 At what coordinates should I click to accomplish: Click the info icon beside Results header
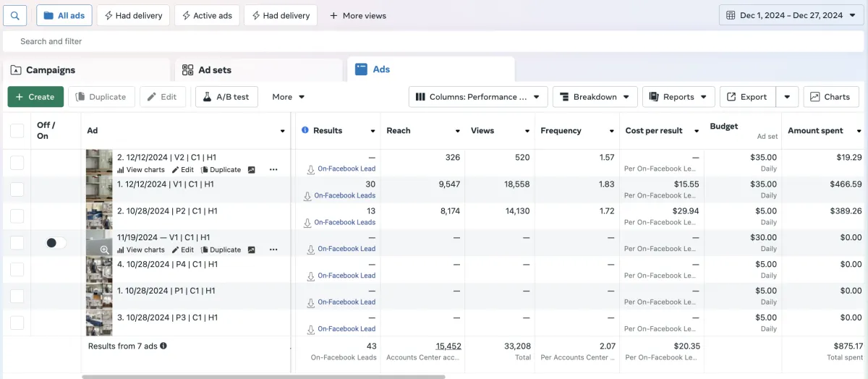[x=305, y=130]
